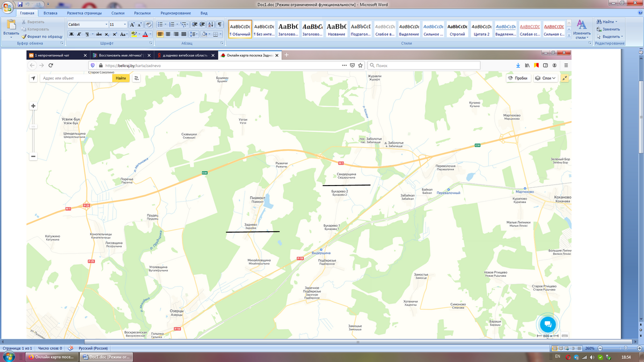Apply the red font color (A)
Viewport: 644px width, 362px height.
coord(144,34)
